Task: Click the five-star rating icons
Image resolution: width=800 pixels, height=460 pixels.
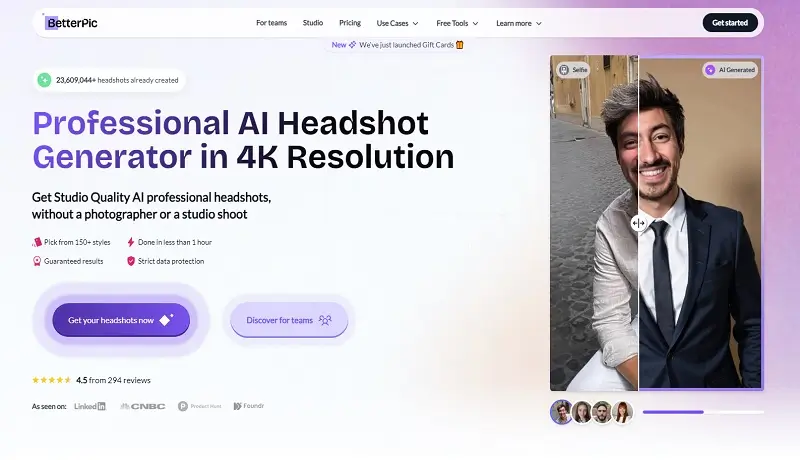Action: pyautogui.click(x=51, y=380)
